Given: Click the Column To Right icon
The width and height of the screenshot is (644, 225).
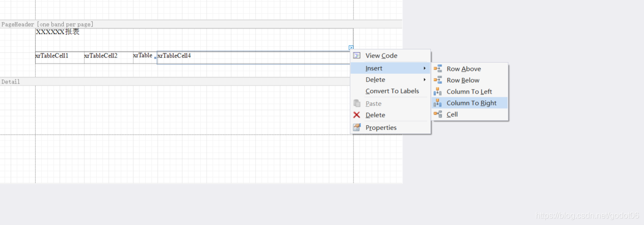Looking at the screenshot, I should [437, 103].
